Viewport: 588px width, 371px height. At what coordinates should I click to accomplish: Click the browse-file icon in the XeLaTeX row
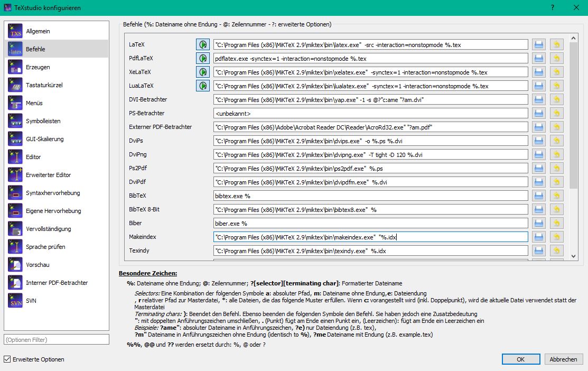pos(539,72)
